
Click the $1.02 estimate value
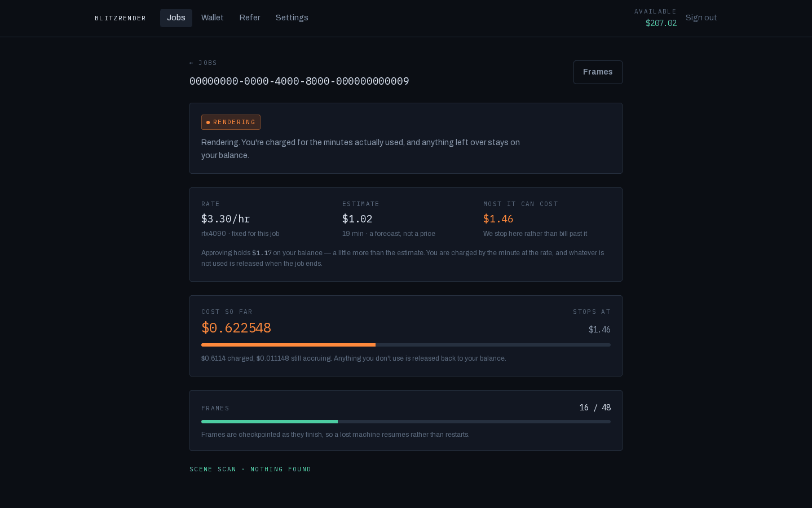pos(357,219)
